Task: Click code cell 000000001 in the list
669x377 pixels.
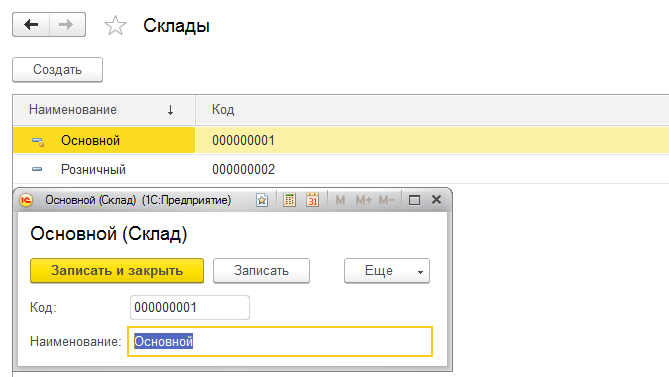Action: pyautogui.click(x=243, y=140)
